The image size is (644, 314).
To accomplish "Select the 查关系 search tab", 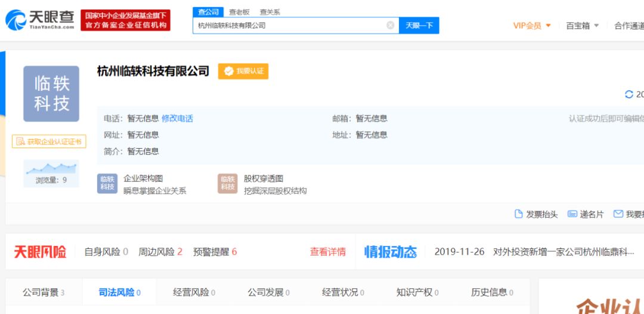I will (x=270, y=12).
